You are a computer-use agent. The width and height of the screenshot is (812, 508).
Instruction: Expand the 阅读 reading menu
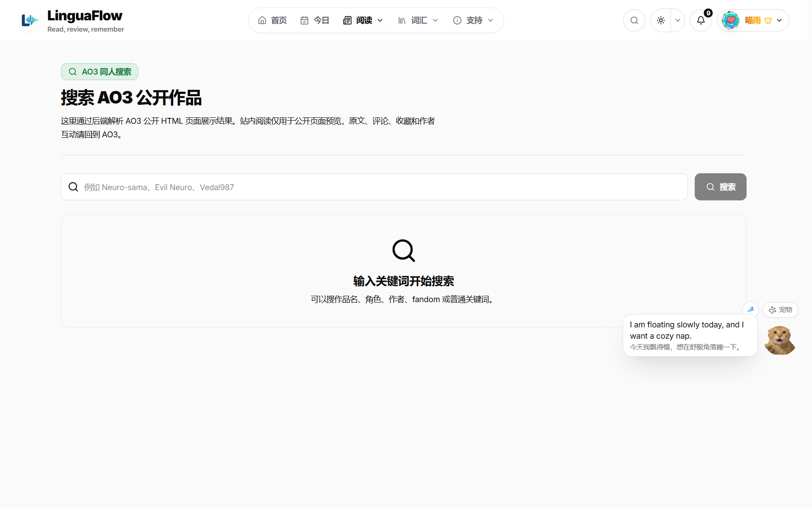point(363,20)
